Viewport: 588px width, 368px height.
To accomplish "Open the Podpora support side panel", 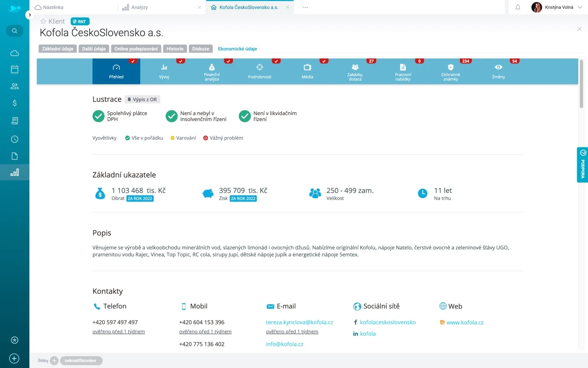I will (582, 165).
